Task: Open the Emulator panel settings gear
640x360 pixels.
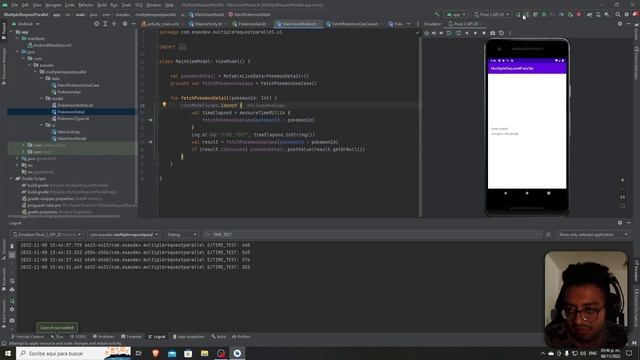Action: pyautogui.click(x=620, y=24)
